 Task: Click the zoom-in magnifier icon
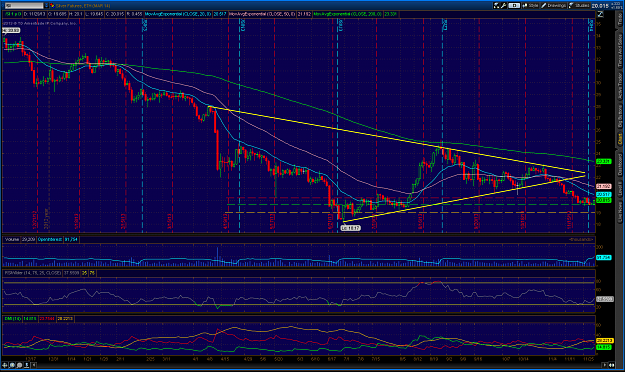(12, 365)
